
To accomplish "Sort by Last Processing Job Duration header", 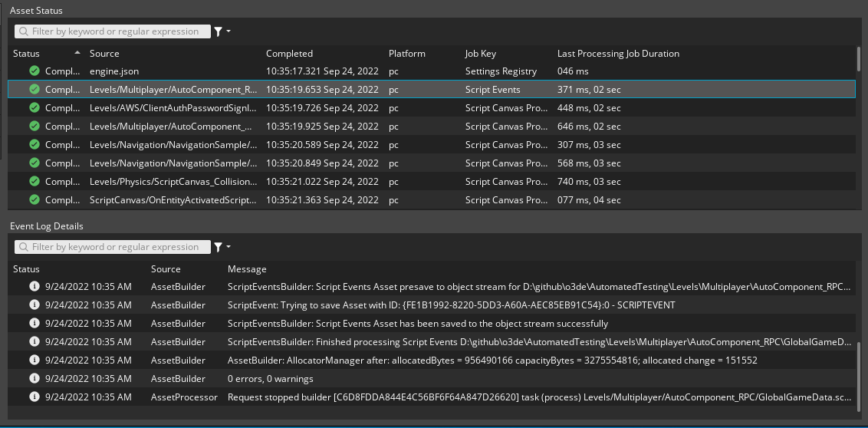I will click(618, 54).
